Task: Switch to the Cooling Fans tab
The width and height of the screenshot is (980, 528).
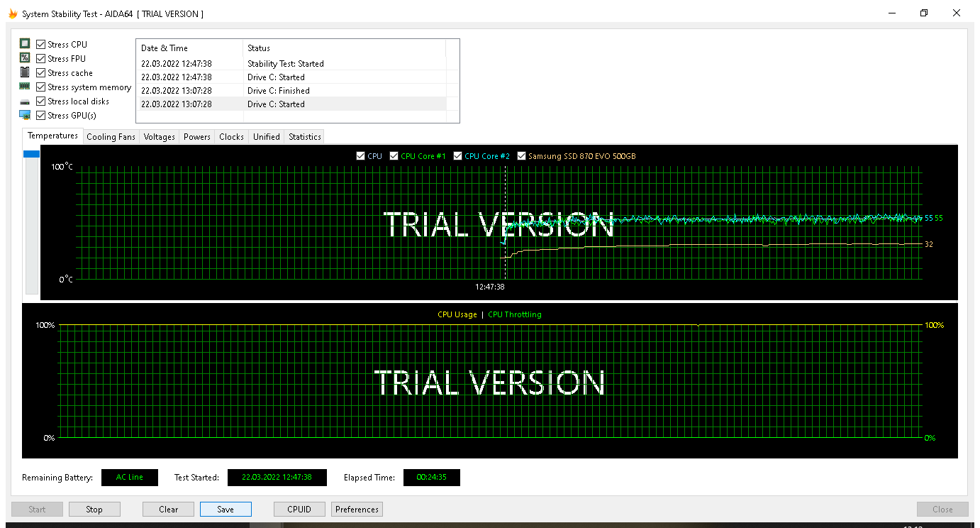Action: point(111,137)
